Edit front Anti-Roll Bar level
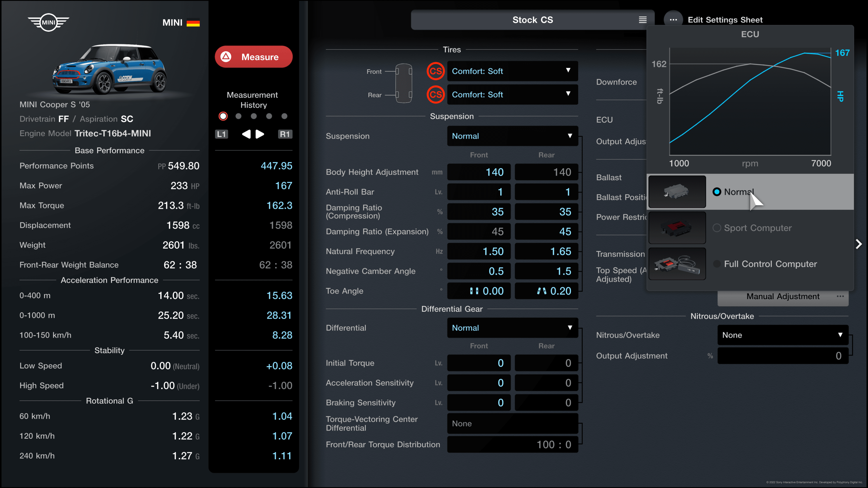The width and height of the screenshot is (868, 488). [479, 192]
